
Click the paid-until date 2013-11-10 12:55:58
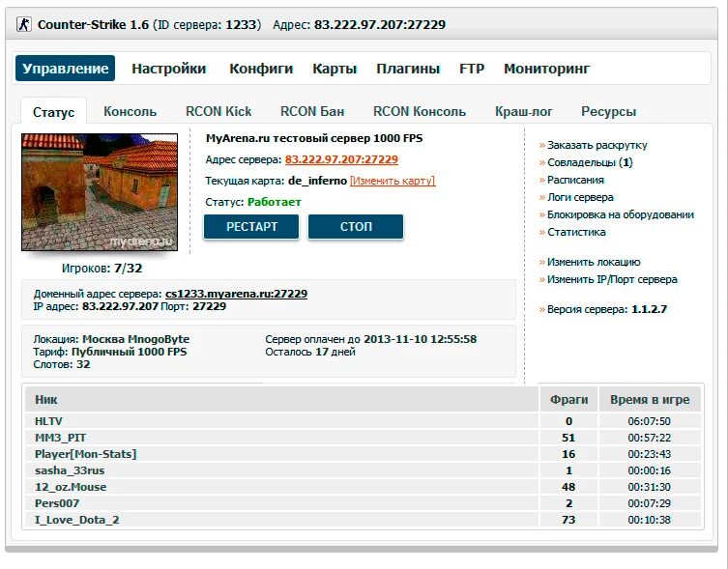[x=420, y=339]
